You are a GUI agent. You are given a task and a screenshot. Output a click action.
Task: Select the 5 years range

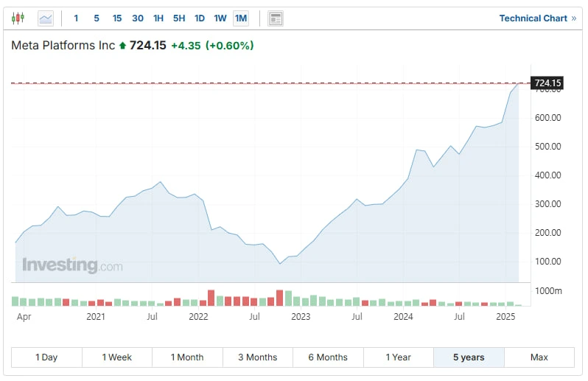coord(469,357)
